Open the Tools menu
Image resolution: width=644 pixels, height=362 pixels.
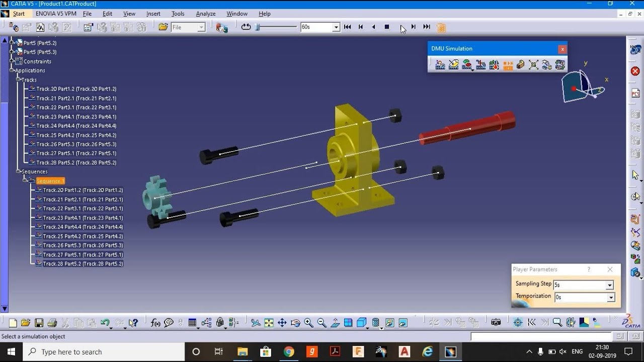[178, 14]
